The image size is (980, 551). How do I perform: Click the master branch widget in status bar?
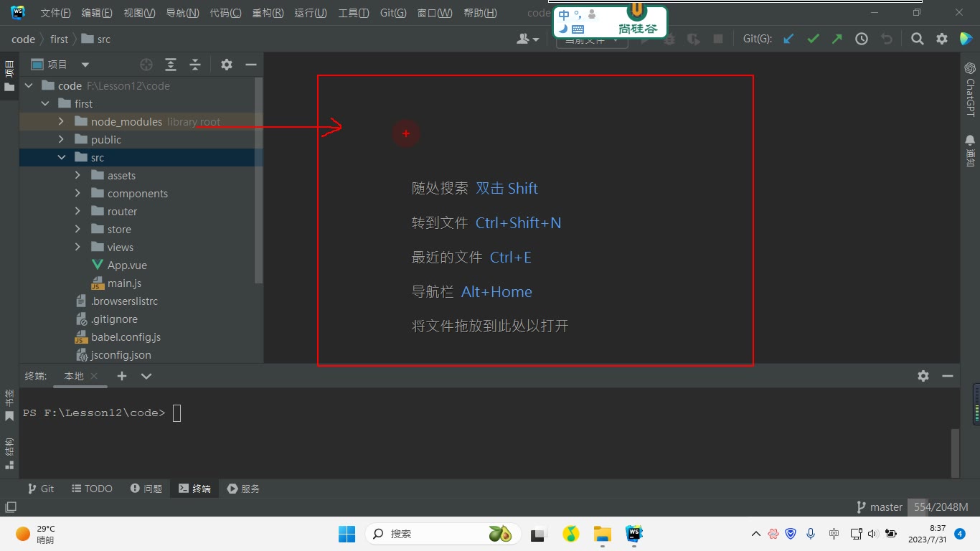[x=880, y=507]
